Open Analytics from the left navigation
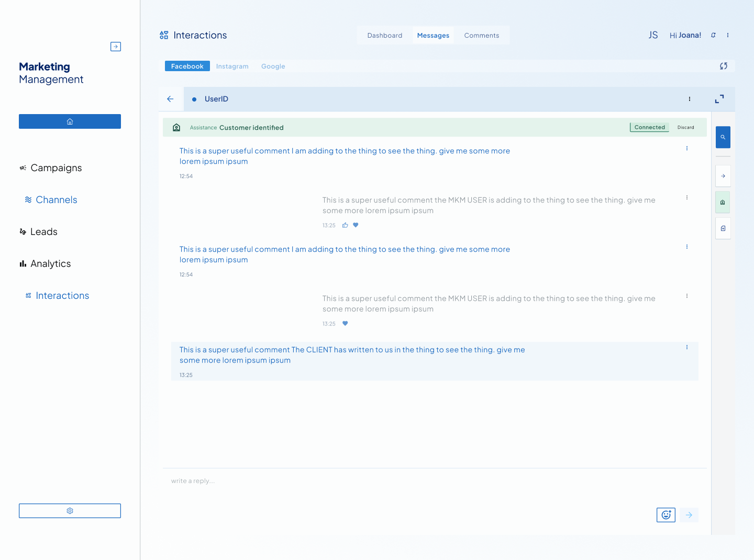Image resolution: width=754 pixels, height=560 pixels. (50, 264)
